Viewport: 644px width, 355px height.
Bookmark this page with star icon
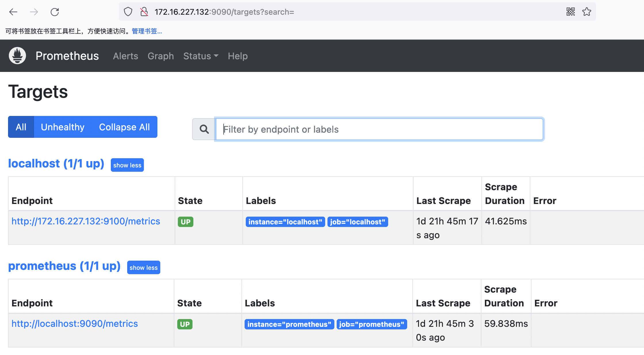(586, 12)
